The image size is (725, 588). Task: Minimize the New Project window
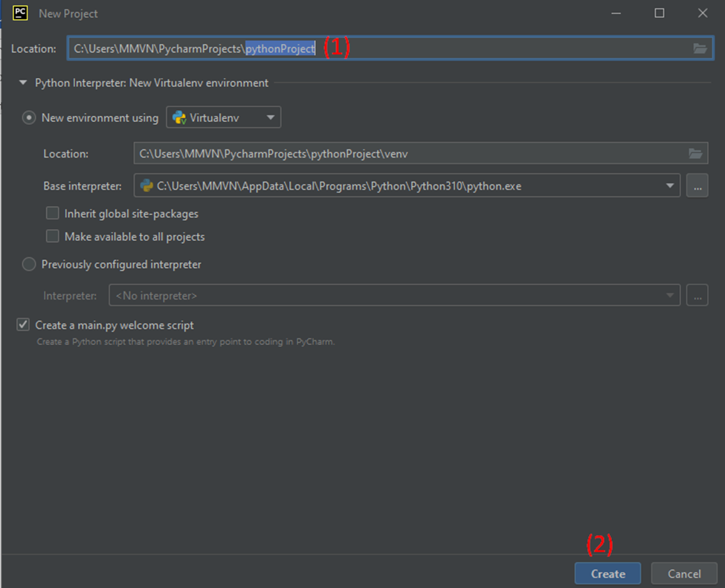pyautogui.click(x=616, y=13)
